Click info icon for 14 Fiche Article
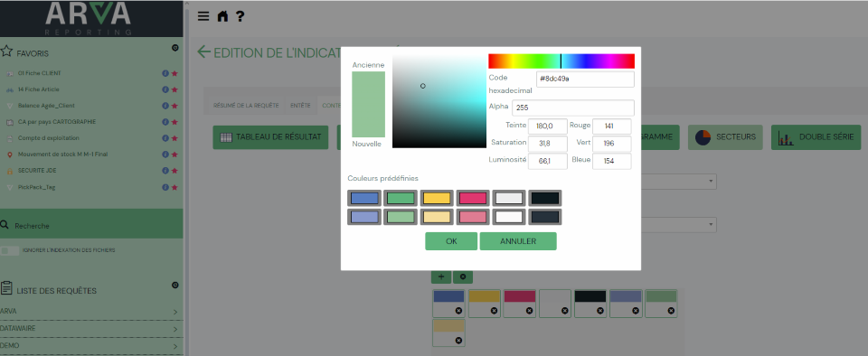 click(x=165, y=89)
